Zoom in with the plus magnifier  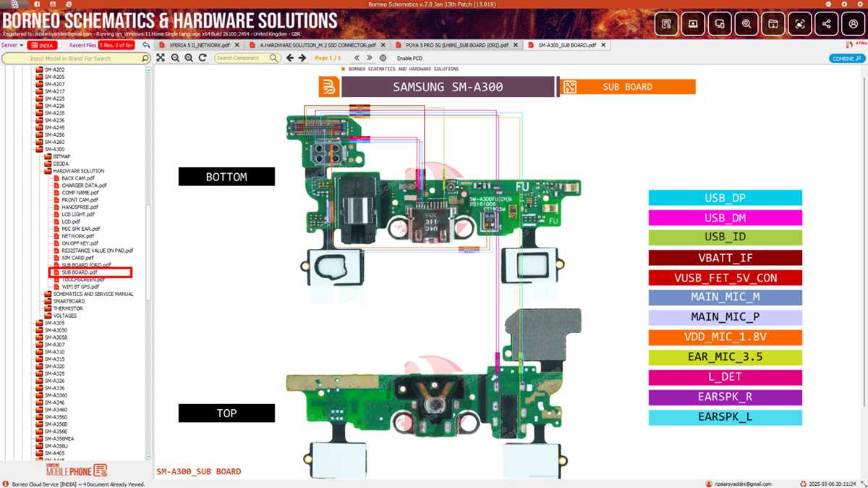click(x=188, y=58)
